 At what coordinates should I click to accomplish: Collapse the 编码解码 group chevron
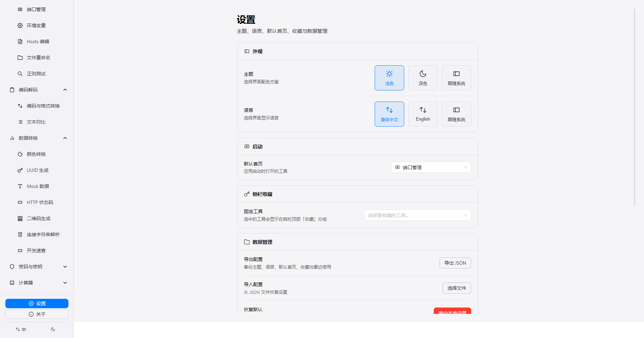tap(65, 90)
